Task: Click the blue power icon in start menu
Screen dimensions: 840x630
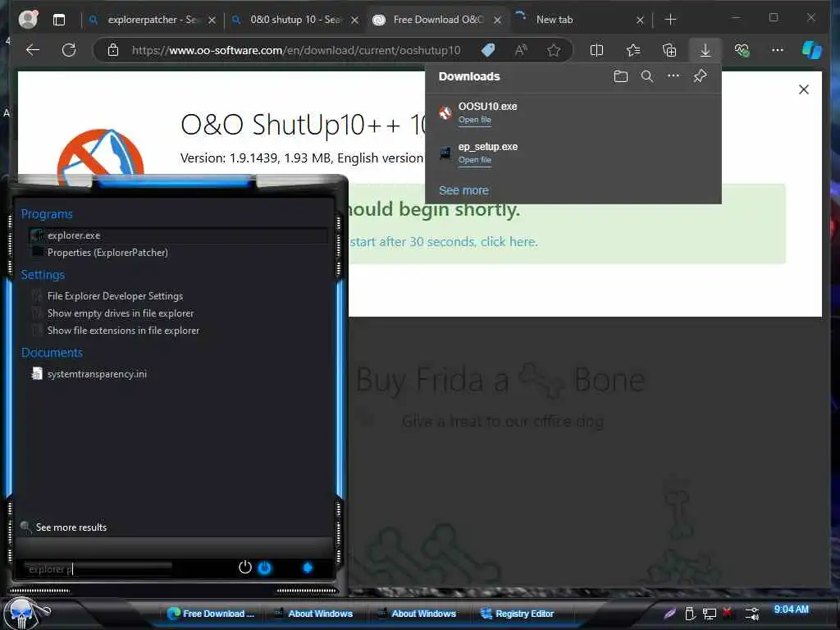Action: point(265,568)
